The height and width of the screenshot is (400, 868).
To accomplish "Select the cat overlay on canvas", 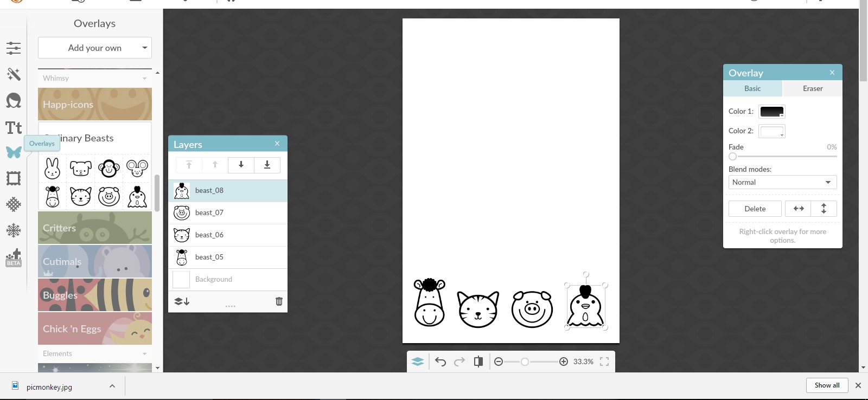I will click(478, 309).
